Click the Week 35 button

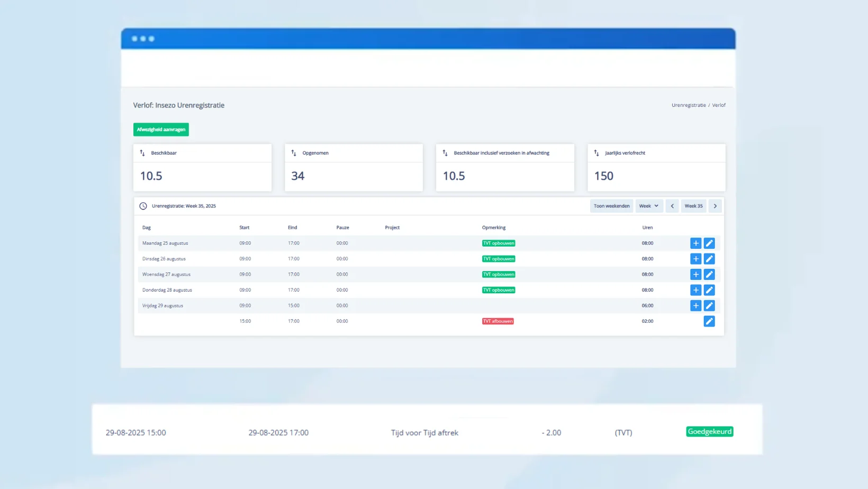click(693, 206)
